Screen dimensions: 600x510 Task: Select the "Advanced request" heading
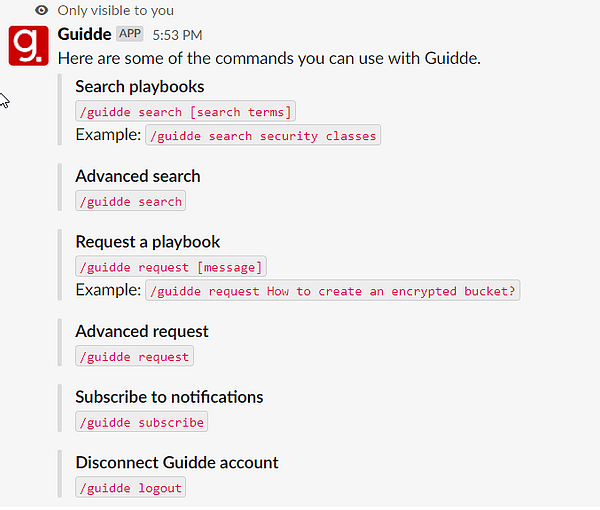(x=142, y=331)
